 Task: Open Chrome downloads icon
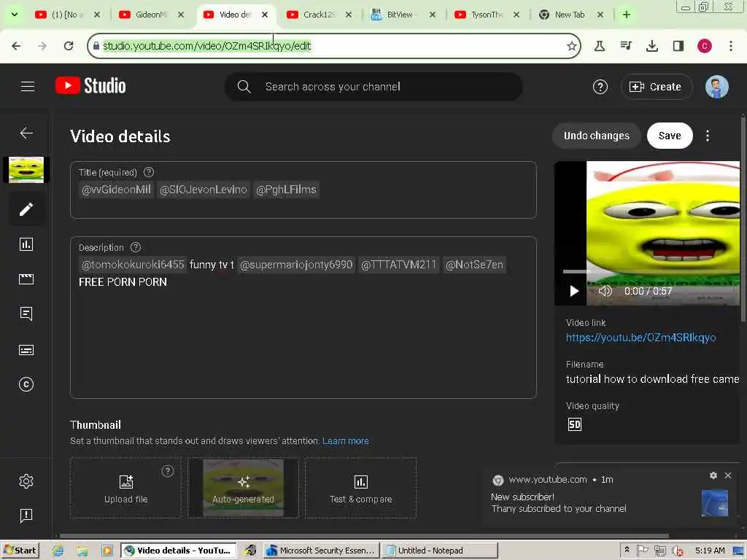tap(652, 46)
